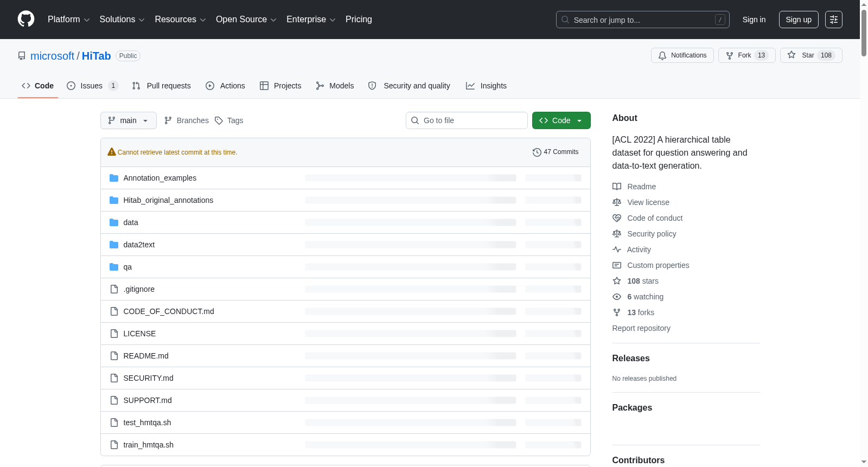
Task: Click the Sign in link
Action: click(x=754, y=20)
